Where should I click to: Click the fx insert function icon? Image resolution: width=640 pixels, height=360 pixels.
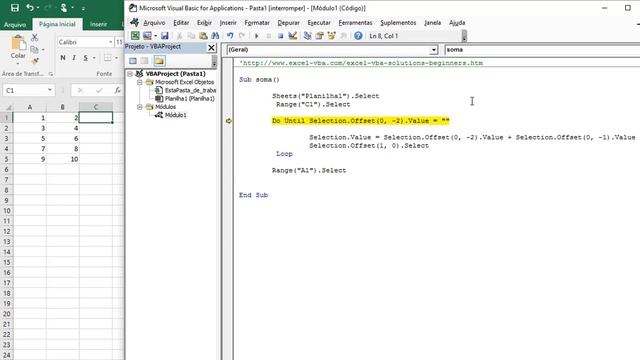point(118,90)
